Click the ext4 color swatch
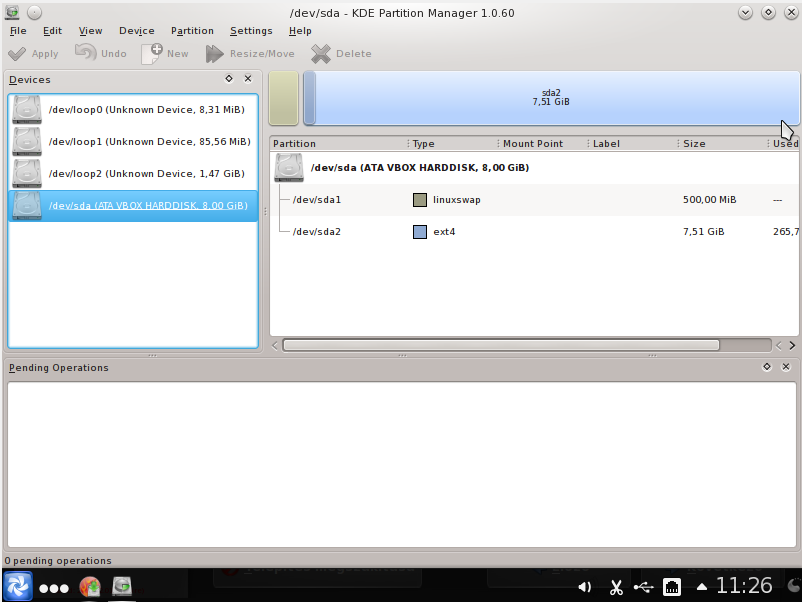Screen dimensions: 802x602 [420, 232]
